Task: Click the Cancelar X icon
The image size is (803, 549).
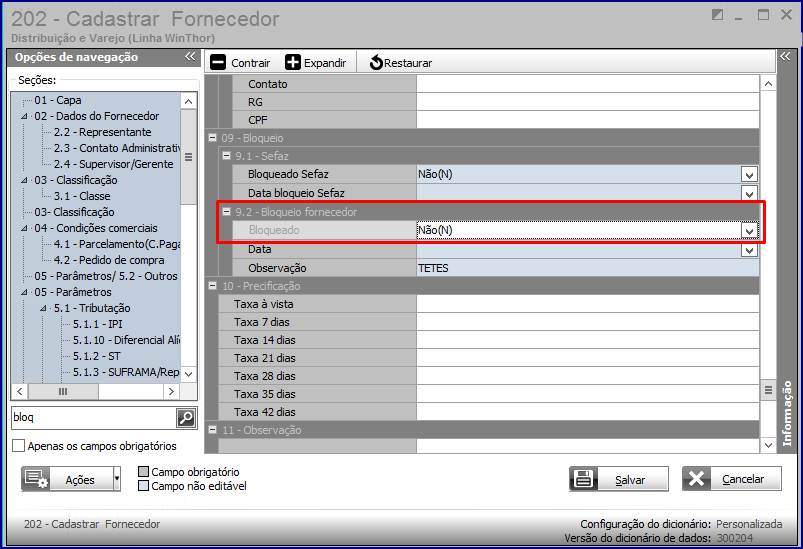Action: tap(696, 479)
